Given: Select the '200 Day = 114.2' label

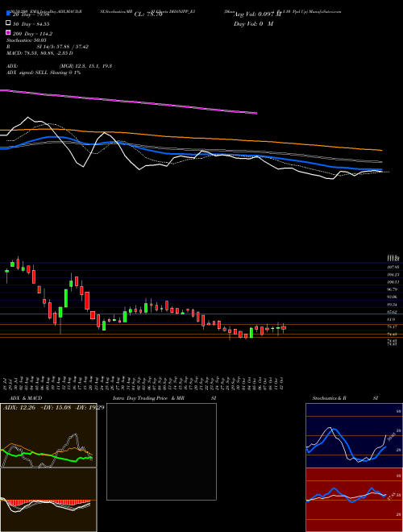Looking at the screenshot, I should (32, 33).
